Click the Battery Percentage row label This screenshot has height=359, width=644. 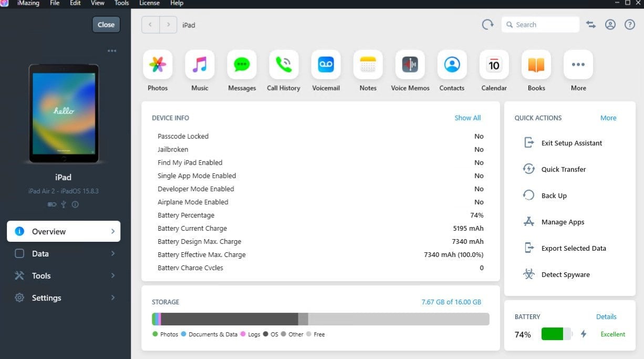click(186, 215)
